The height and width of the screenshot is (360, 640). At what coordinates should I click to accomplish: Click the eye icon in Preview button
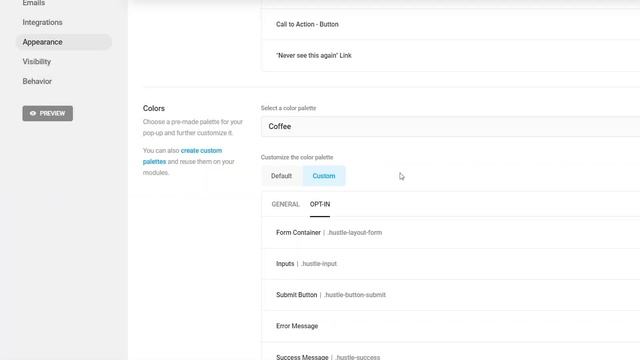coord(33,113)
